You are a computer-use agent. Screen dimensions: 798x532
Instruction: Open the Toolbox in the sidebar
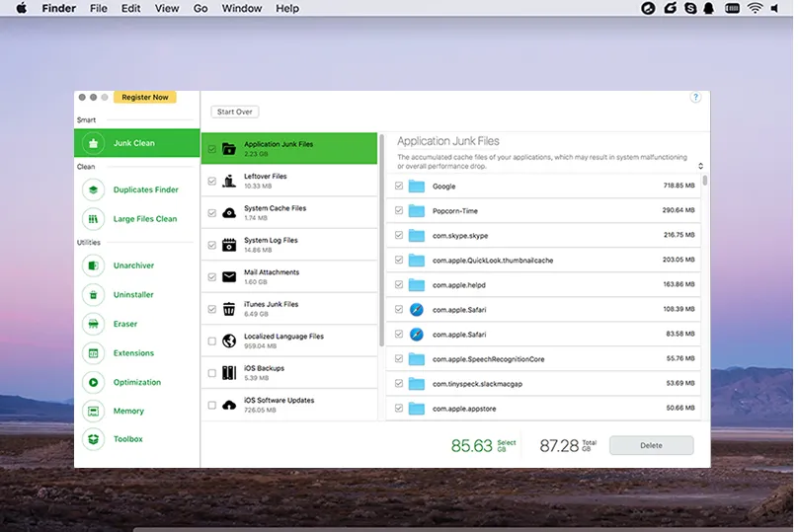coord(127,439)
